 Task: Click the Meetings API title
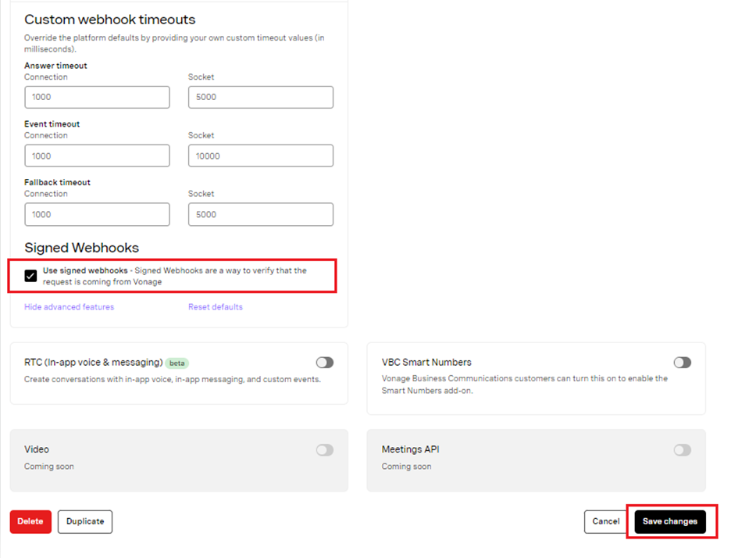(410, 449)
